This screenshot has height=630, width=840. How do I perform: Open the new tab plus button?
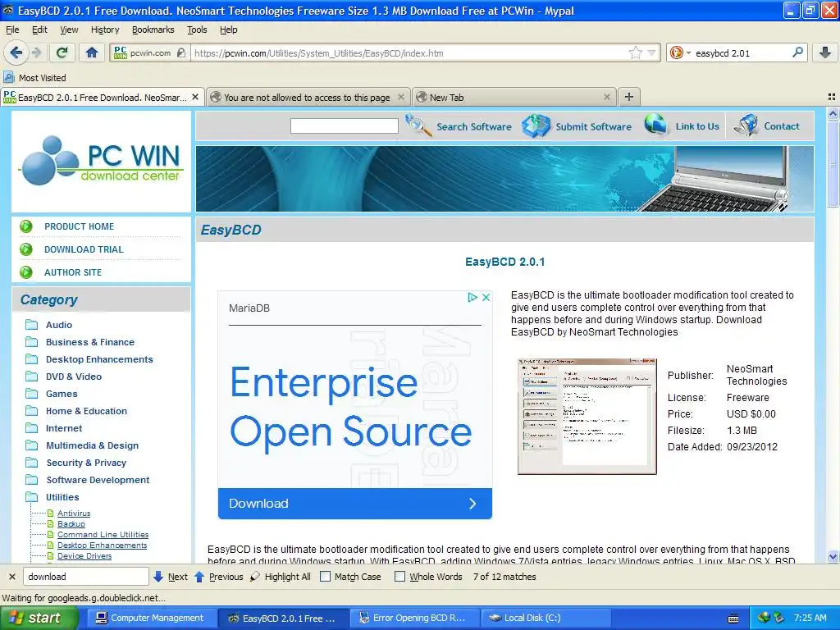629,97
